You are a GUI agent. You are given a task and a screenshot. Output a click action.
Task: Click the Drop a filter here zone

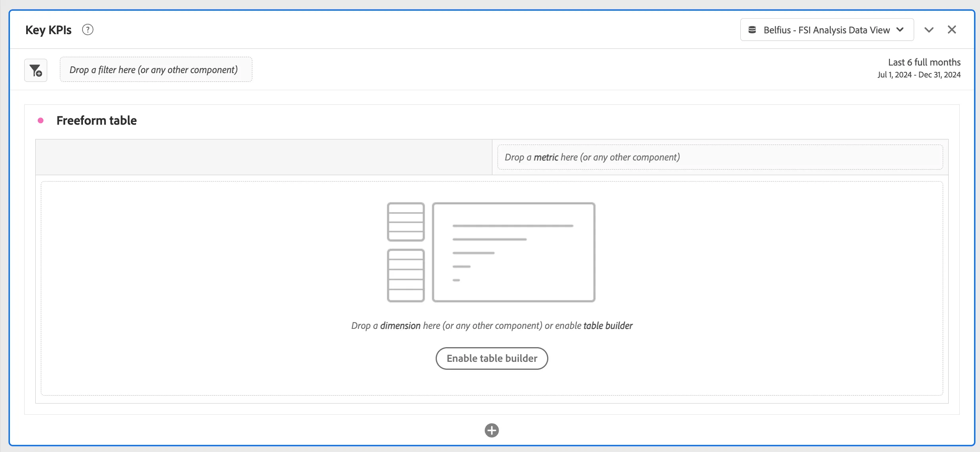point(156,70)
